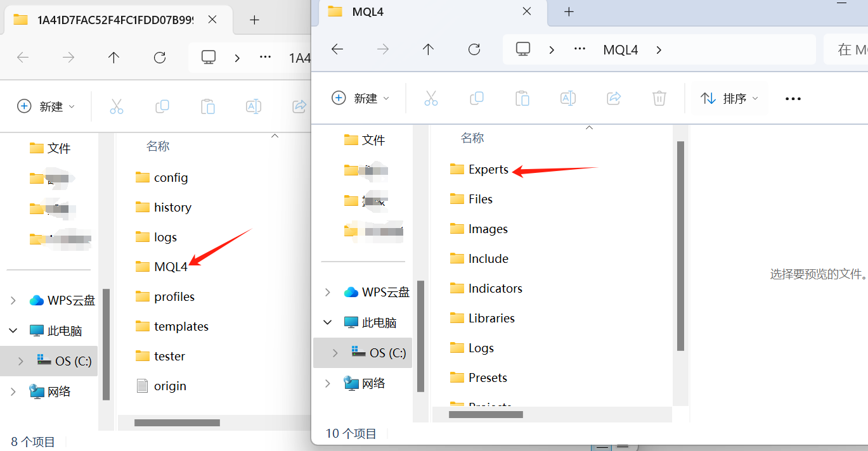Viewport: 868px width, 451px height.
Task: Click the Delete trash icon in toolbar
Action: [x=659, y=98]
